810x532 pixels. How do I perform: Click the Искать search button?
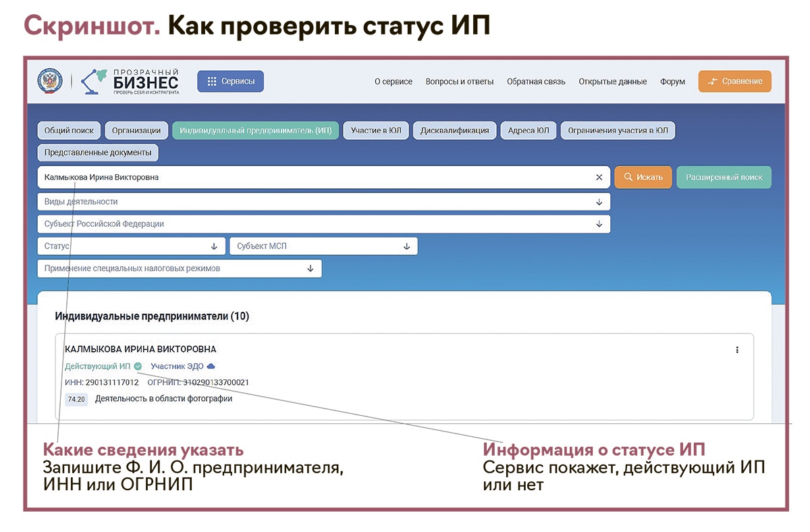643,178
